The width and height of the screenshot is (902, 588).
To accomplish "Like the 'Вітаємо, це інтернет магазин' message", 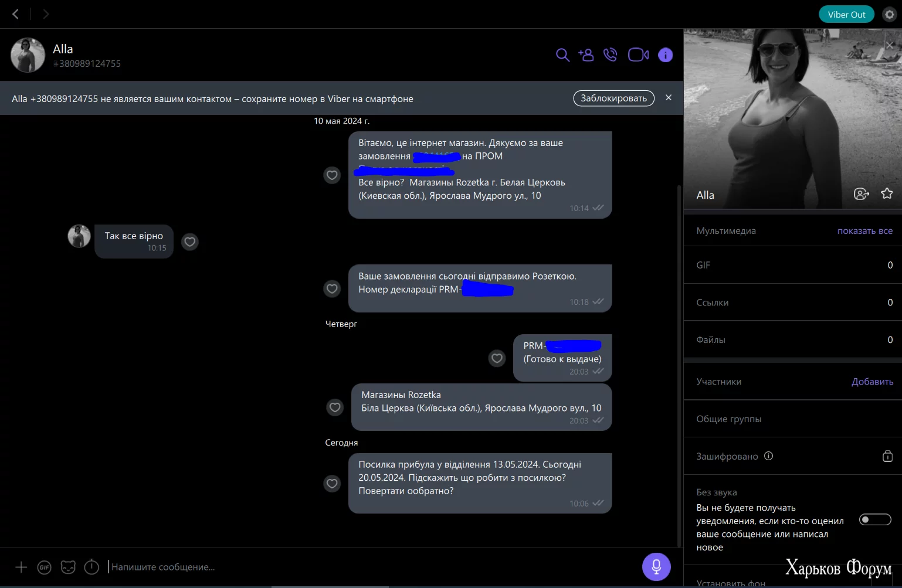I will tap(332, 175).
